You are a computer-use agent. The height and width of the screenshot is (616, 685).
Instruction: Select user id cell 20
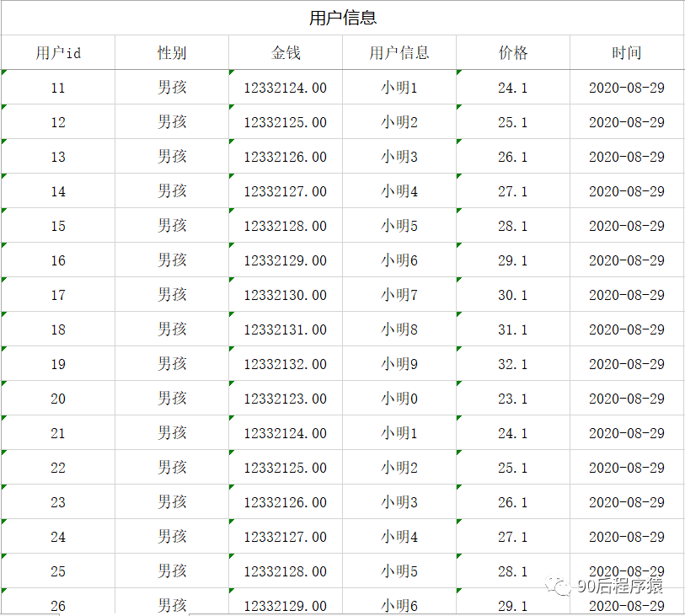click(x=58, y=398)
